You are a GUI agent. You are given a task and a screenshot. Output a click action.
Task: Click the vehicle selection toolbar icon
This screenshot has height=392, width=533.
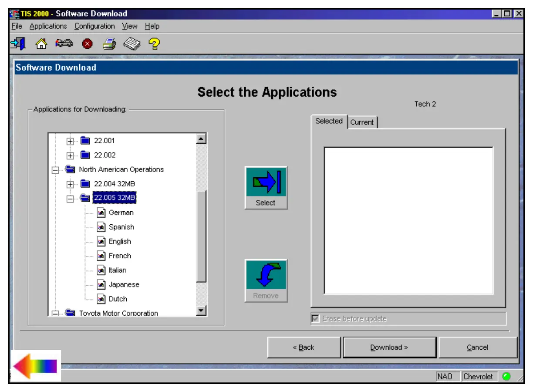(x=64, y=44)
